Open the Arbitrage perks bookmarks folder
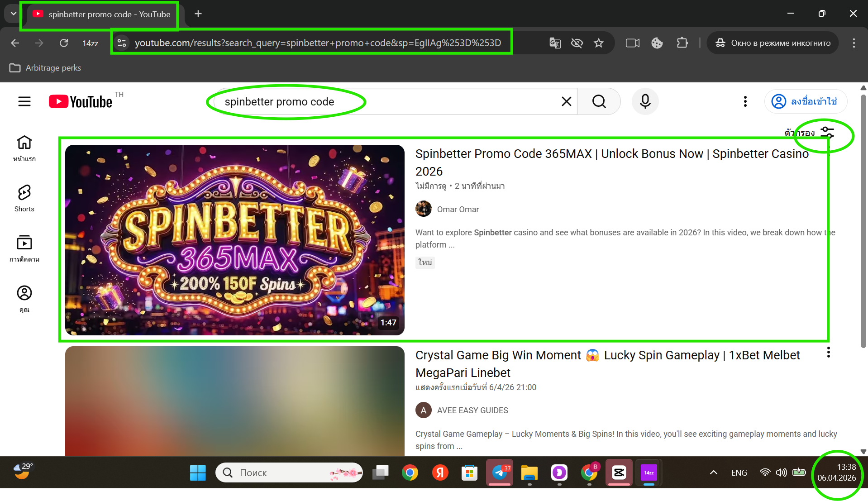868x501 pixels. 45,68
